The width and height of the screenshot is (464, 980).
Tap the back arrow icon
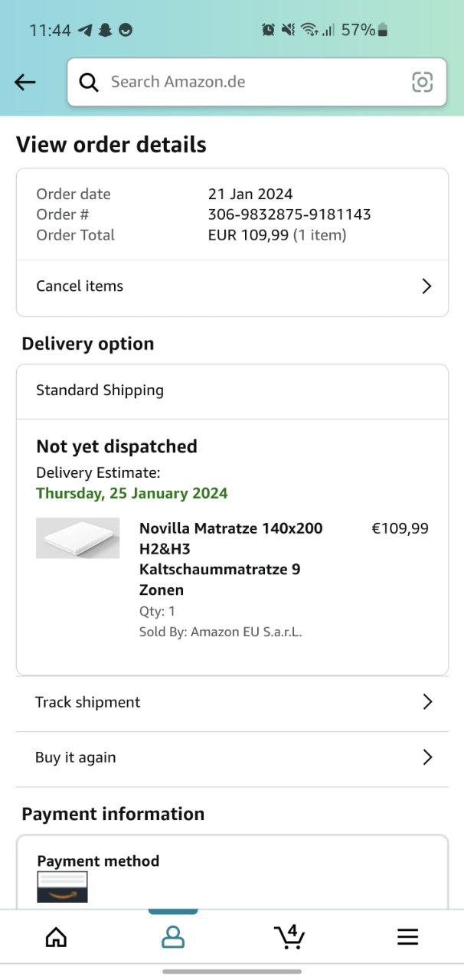click(25, 82)
